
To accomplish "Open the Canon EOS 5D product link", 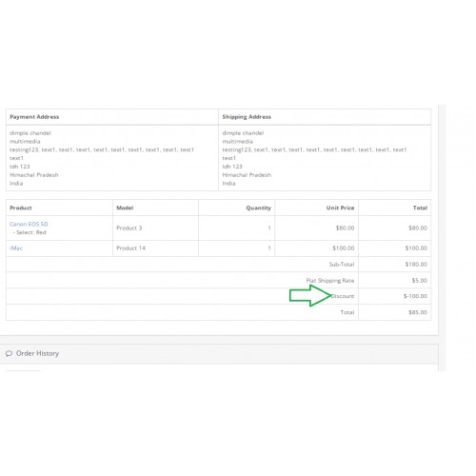I will [29, 224].
